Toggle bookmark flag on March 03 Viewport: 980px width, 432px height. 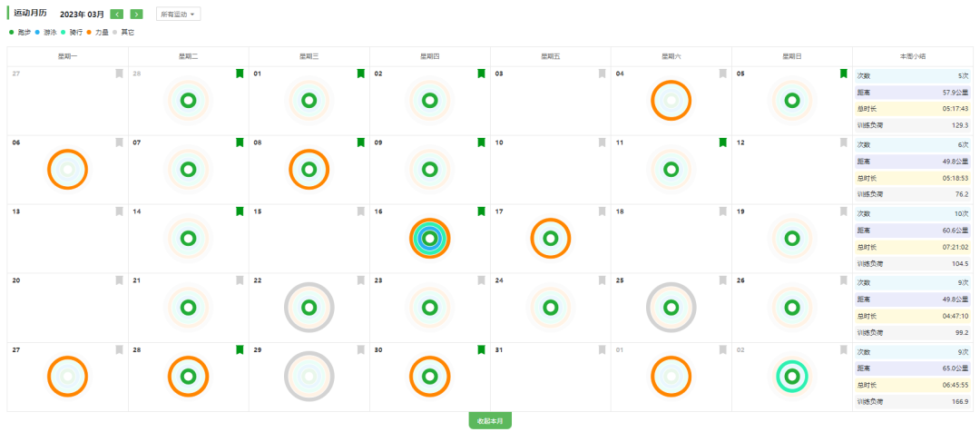(602, 74)
